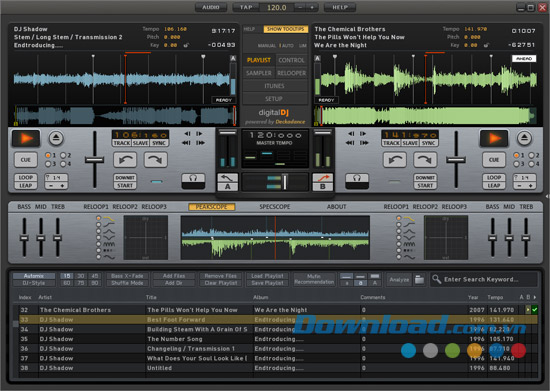550x391 pixels.
Task: Click right deck curved jump-back arrow
Action: tap(395, 160)
